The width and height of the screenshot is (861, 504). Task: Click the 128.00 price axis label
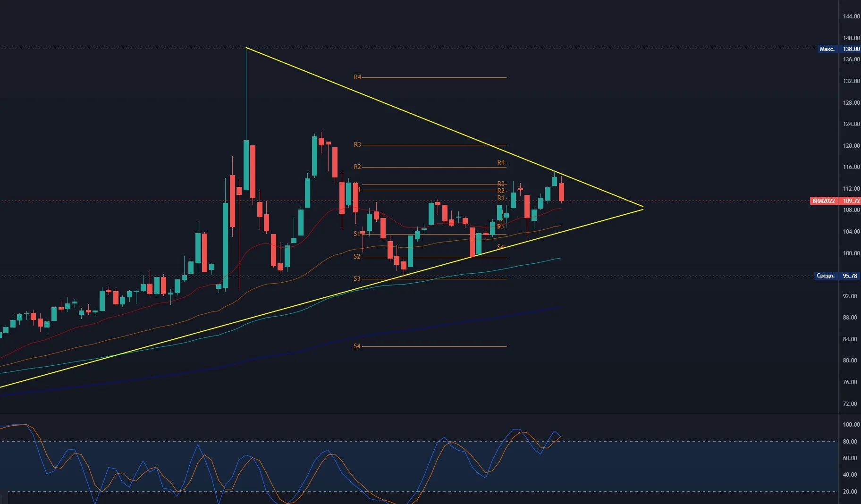pyautogui.click(x=851, y=103)
